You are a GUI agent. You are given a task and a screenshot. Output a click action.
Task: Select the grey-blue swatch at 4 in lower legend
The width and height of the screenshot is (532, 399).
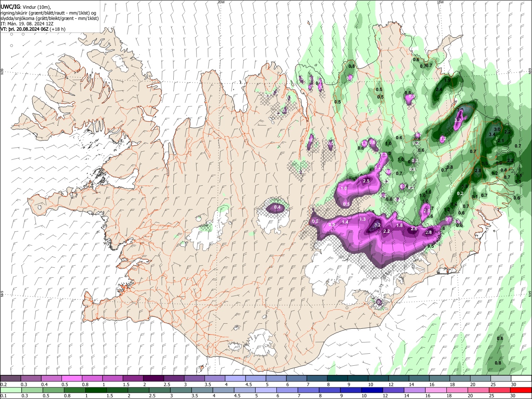224,390
